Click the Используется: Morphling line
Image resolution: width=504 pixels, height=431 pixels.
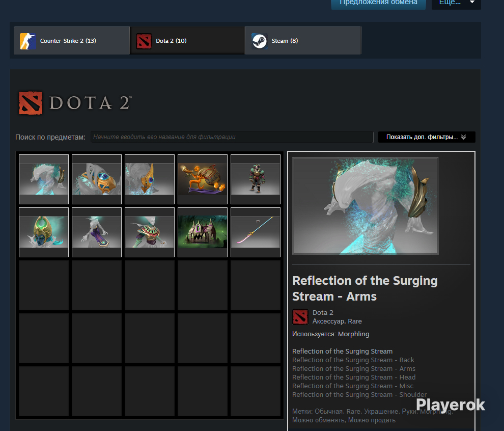(x=331, y=334)
